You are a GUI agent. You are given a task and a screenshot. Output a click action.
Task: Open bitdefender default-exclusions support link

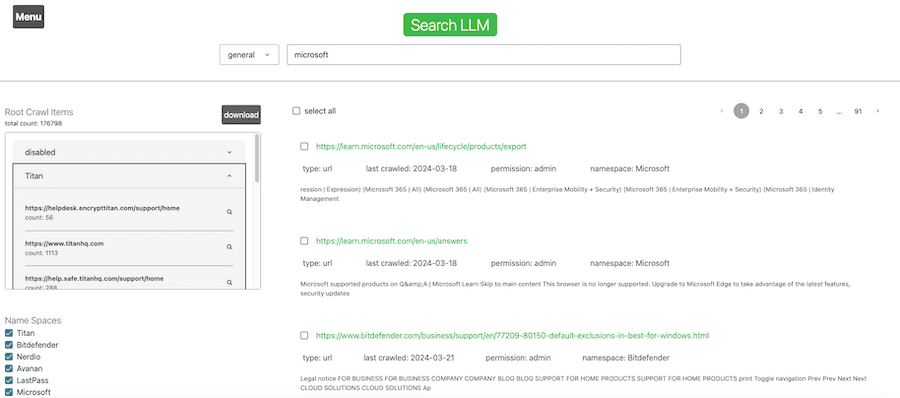pos(513,335)
